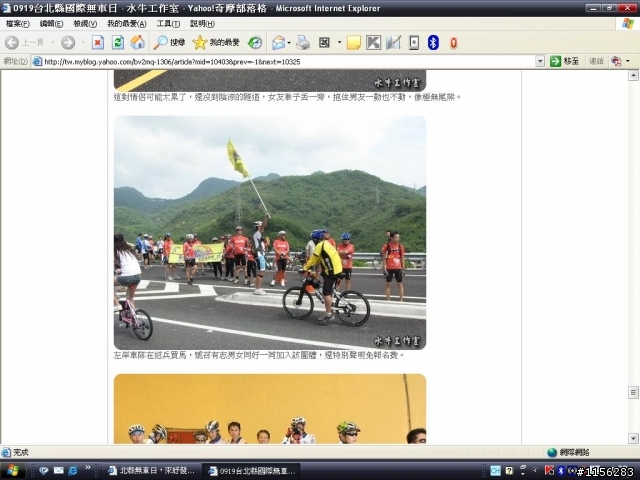Select the 0919台北縣國際無車 taskbar window

252,471
